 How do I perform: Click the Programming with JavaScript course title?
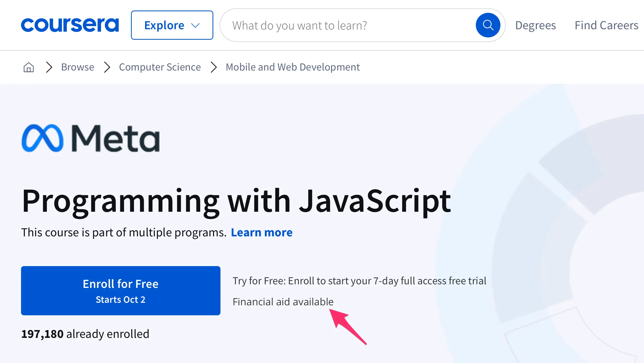(236, 201)
